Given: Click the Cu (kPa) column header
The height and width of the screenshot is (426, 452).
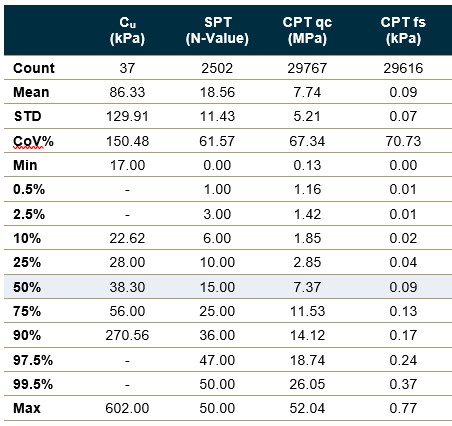Looking at the screenshot, I should point(127,30).
